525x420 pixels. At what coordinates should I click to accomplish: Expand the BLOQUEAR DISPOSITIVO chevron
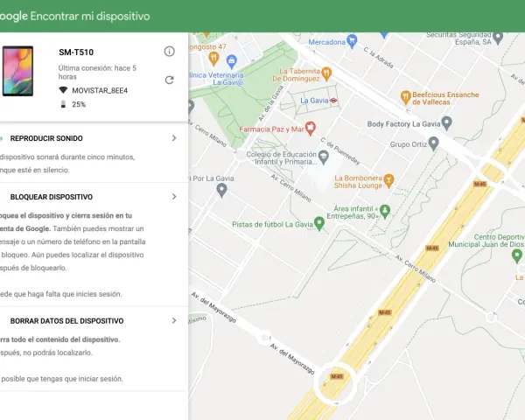(x=174, y=197)
